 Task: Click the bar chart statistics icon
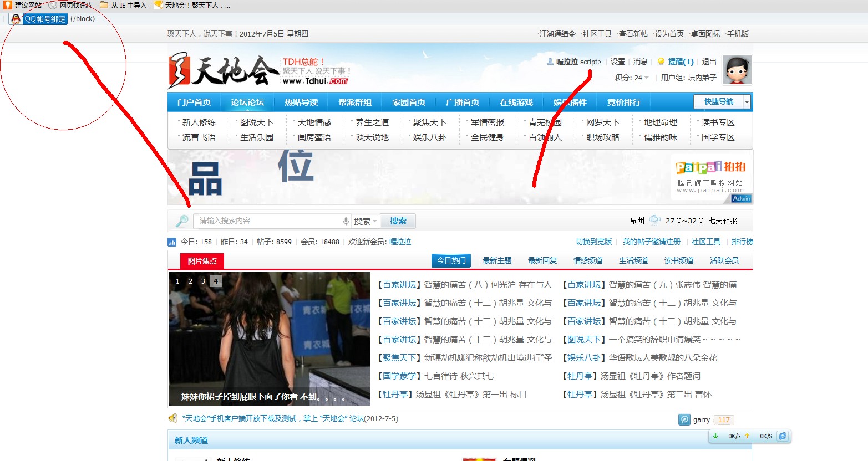[x=172, y=242]
